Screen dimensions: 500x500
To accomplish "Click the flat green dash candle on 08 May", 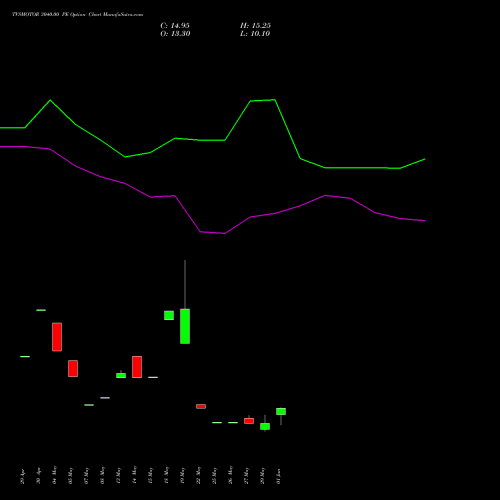I will [x=105, y=397].
